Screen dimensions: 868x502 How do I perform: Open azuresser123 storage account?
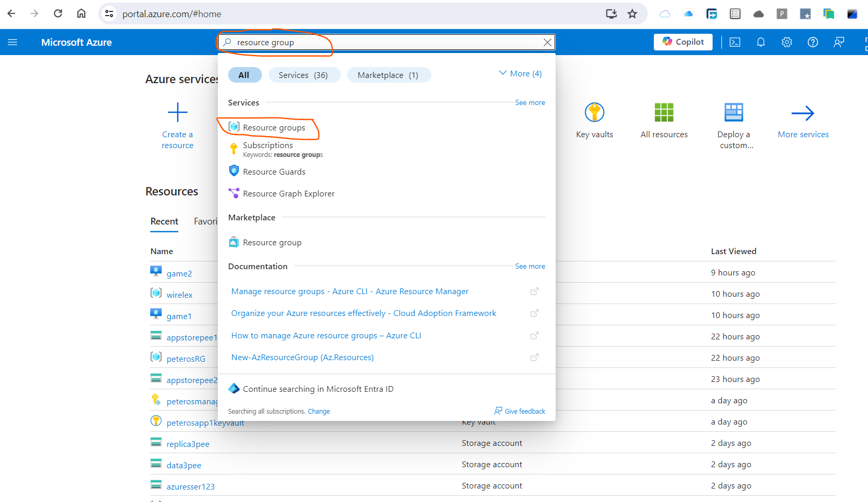191,486
